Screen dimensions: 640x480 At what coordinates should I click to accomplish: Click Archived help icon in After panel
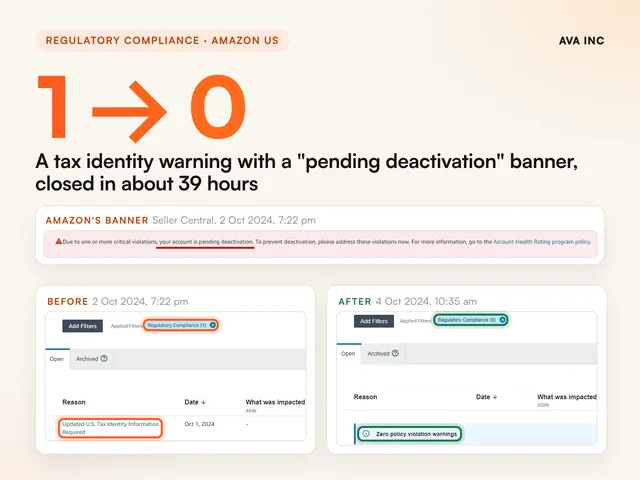click(395, 353)
